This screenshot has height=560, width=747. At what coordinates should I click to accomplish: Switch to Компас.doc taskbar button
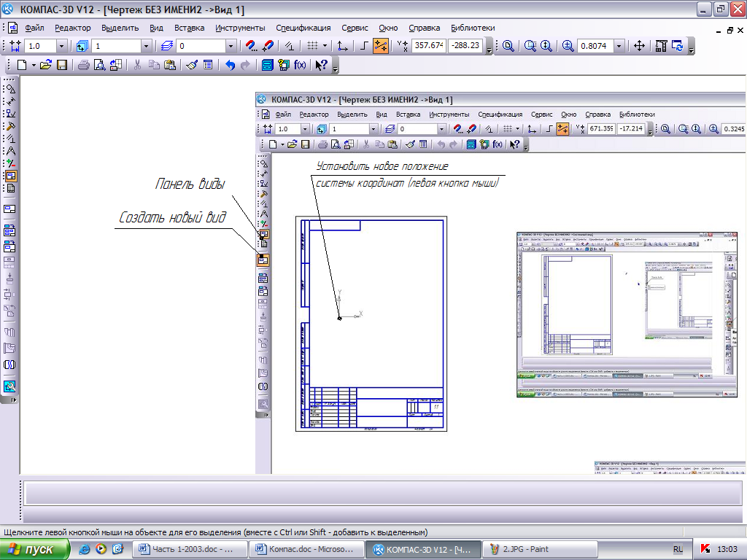point(306,549)
